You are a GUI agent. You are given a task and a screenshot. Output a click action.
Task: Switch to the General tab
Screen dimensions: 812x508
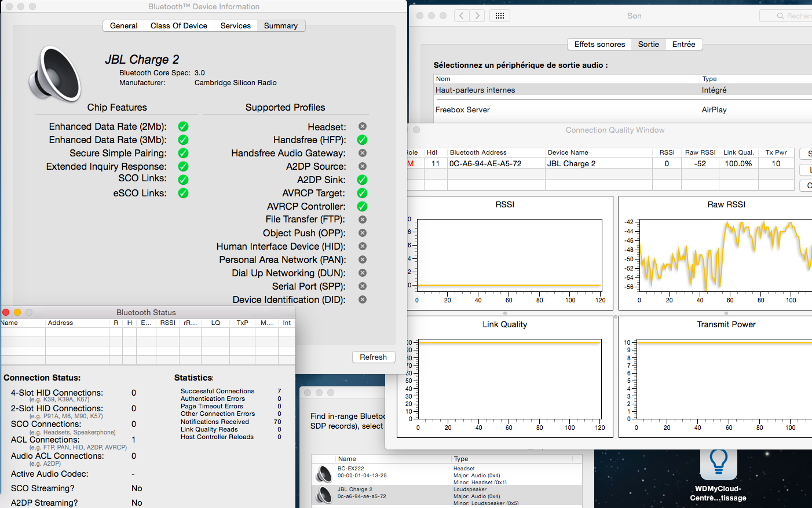(124, 25)
